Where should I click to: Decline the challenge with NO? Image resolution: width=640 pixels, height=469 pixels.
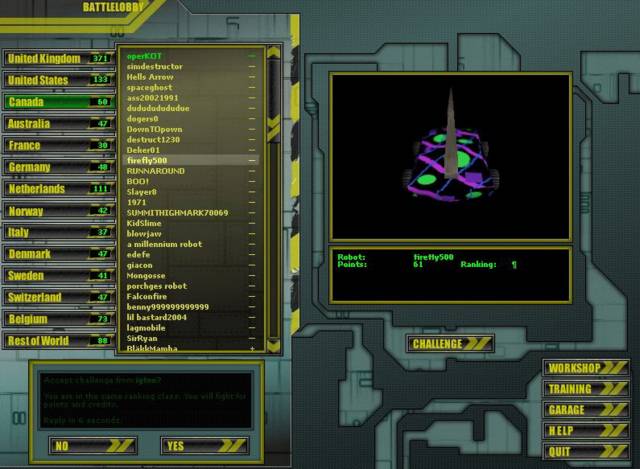click(x=92, y=446)
